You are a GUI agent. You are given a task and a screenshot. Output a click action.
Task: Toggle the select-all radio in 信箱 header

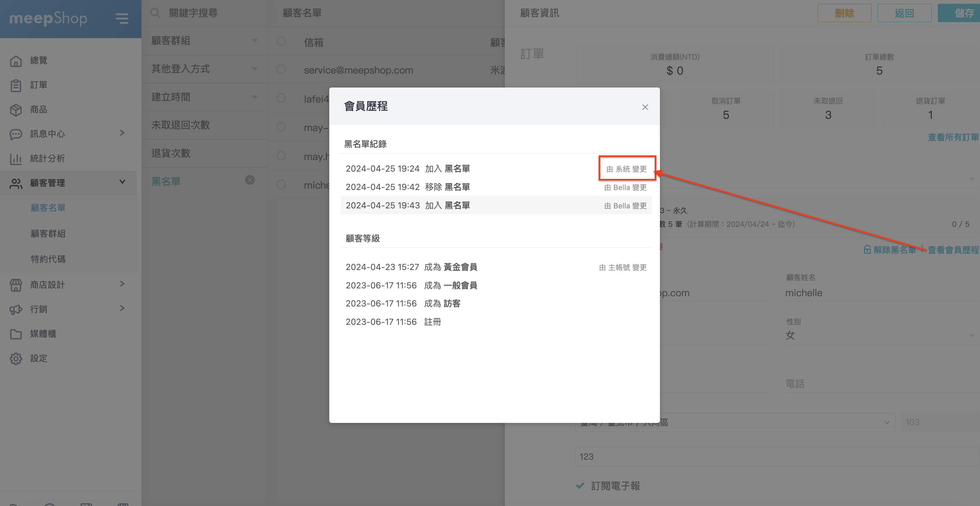pyautogui.click(x=281, y=41)
